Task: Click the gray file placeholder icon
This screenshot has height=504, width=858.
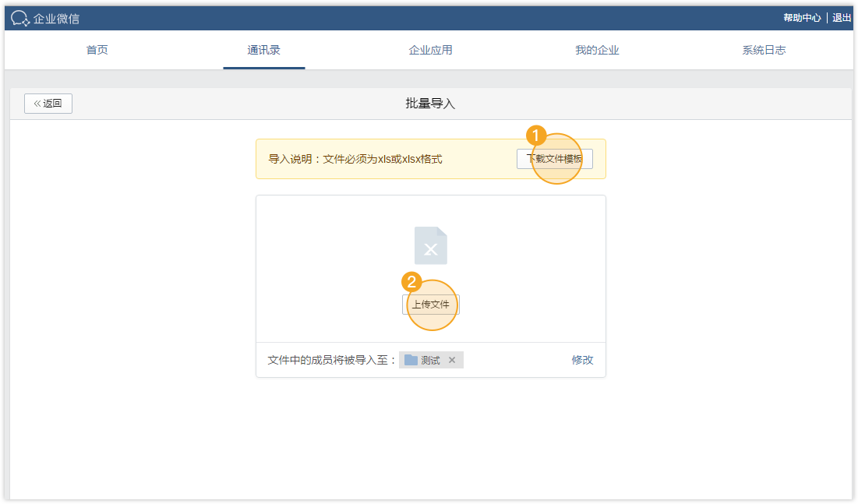Action: 431,246
